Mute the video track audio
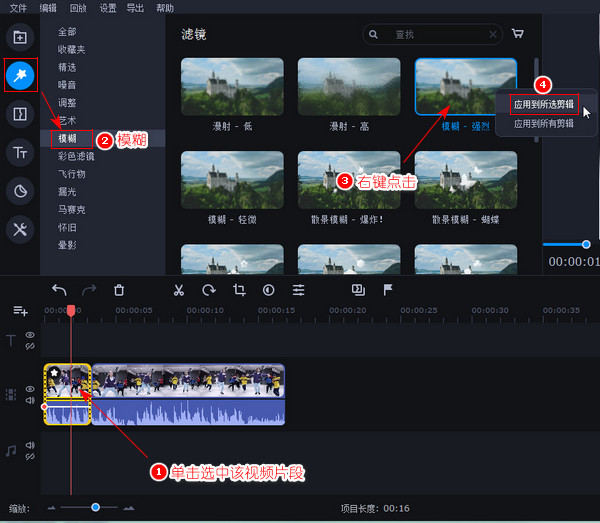 tap(30, 400)
